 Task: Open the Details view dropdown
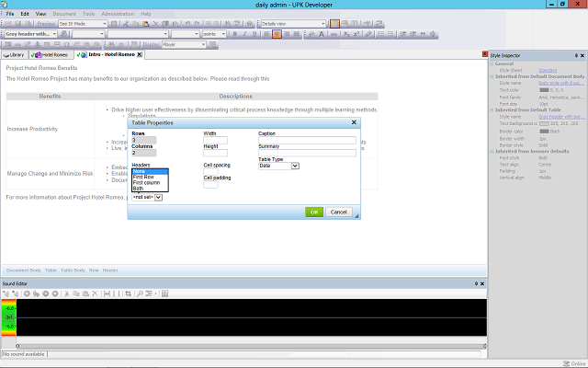click(x=322, y=24)
